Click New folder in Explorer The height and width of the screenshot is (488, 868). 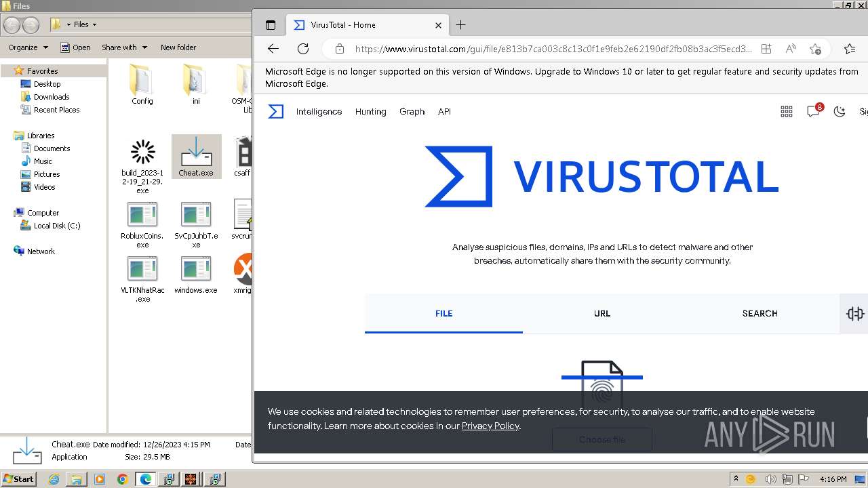tap(178, 47)
